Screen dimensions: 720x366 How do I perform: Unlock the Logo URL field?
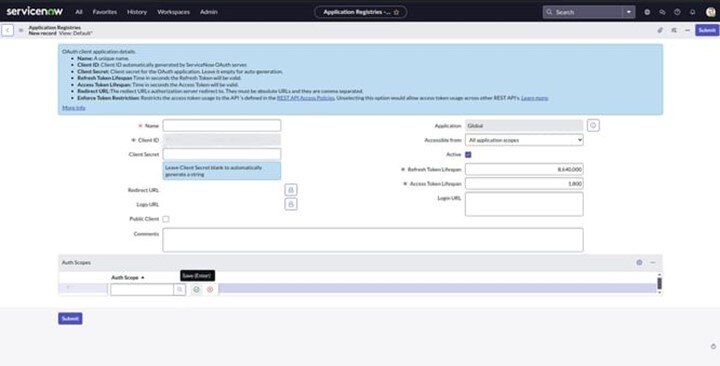coord(291,204)
